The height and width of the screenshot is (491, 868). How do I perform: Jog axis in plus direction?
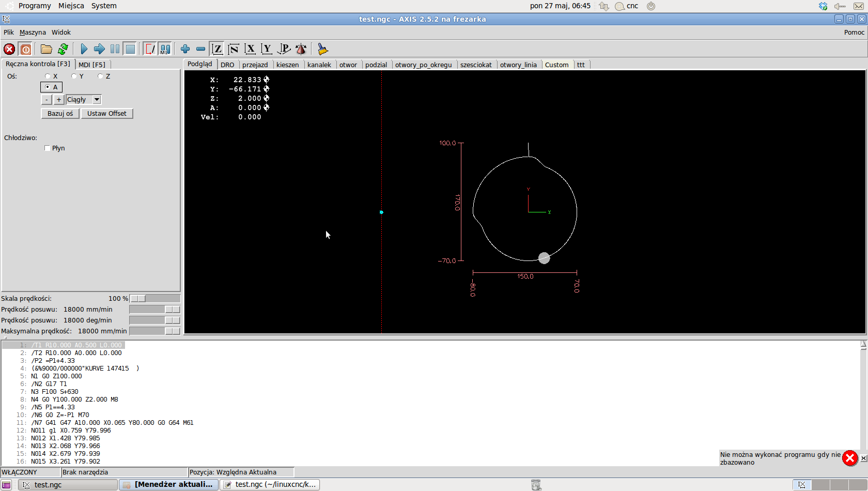(59, 100)
